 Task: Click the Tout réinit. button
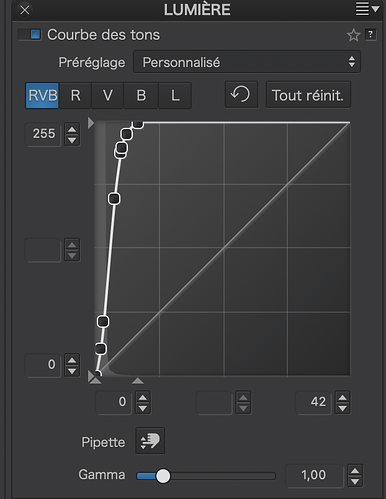click(308, 95)
